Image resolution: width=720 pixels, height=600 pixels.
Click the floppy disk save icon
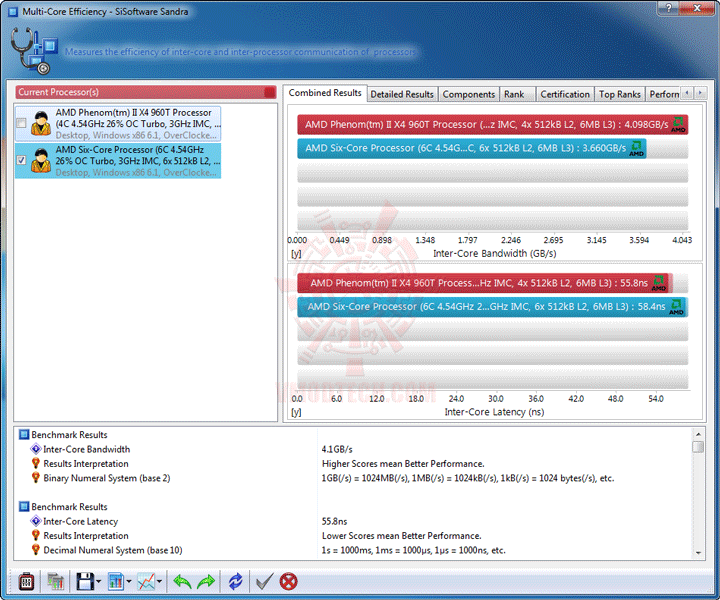coord(85,582)
